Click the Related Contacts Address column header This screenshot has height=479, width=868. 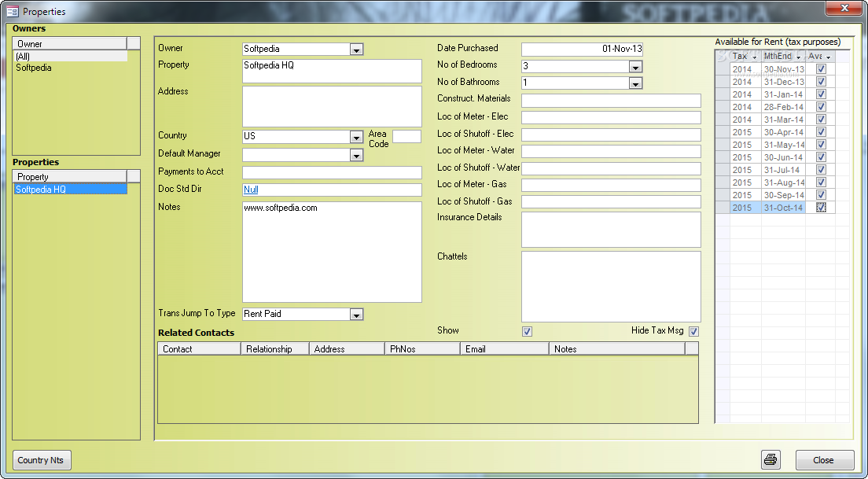(347, 349)
